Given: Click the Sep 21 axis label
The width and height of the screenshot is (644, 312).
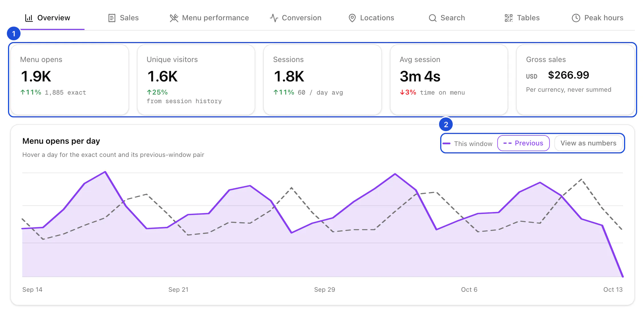Looking at the screenshot, I should [178, 289].
